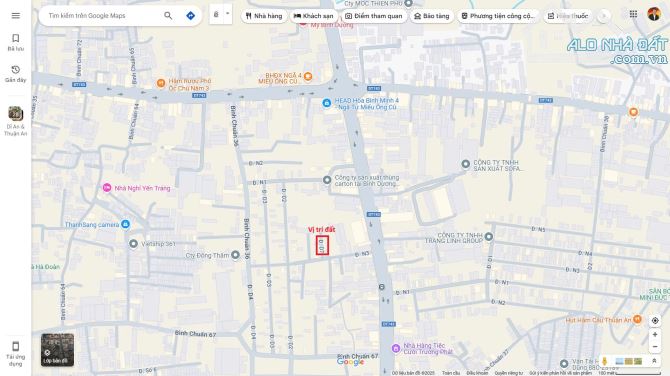Zoom out with the minus button
Image resolution: width=670 pixels, height=376 pixels.
tap(655, 347)
